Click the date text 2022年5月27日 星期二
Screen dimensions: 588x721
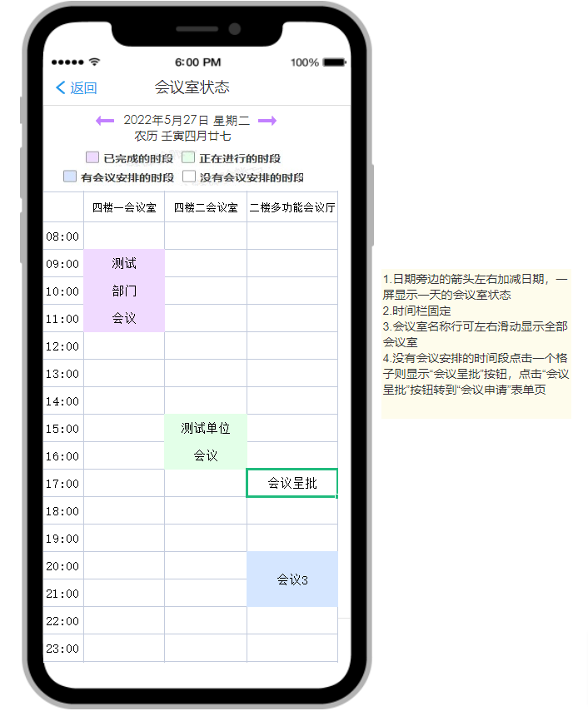tap(186, 121)
